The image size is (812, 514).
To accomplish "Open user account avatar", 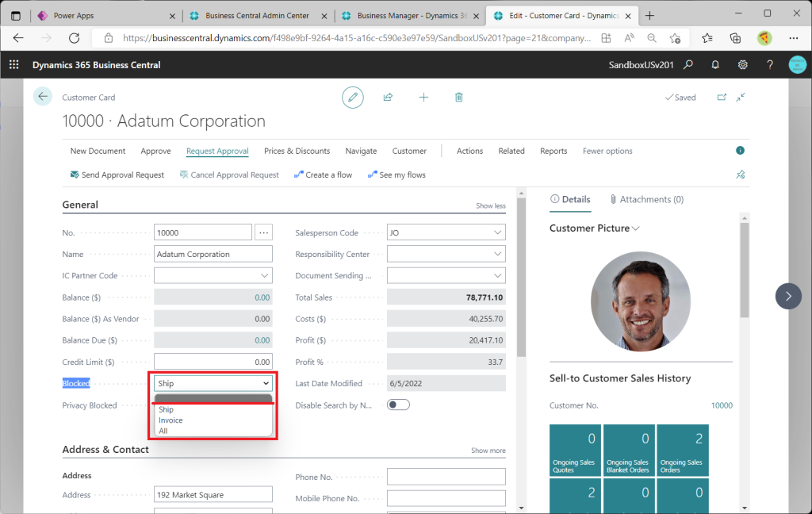I will tap(798, 65).
